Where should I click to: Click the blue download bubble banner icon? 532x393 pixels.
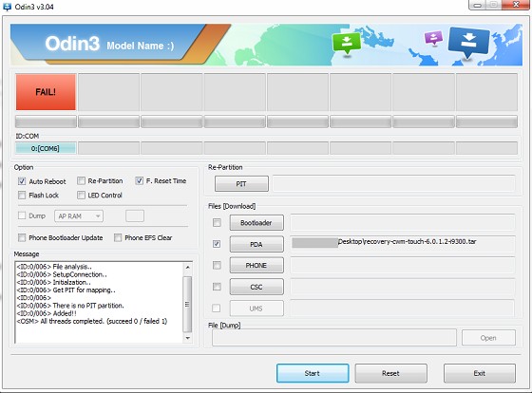(468, 43)
